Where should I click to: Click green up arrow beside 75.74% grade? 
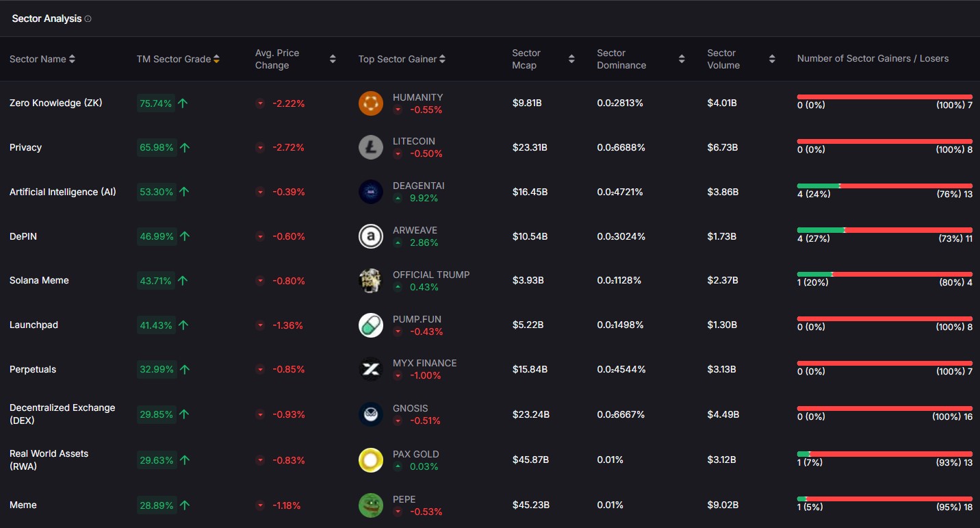183,103
